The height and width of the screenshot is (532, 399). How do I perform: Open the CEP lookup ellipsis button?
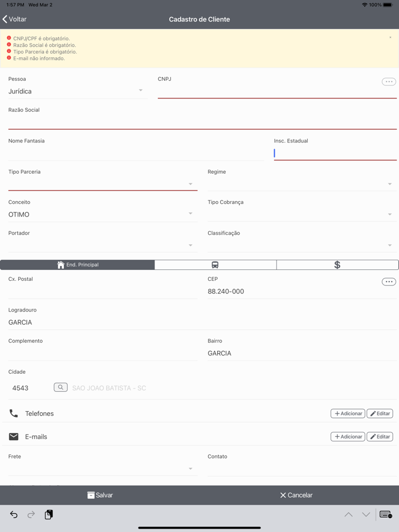pyautogui.click(x=389, y=282)
